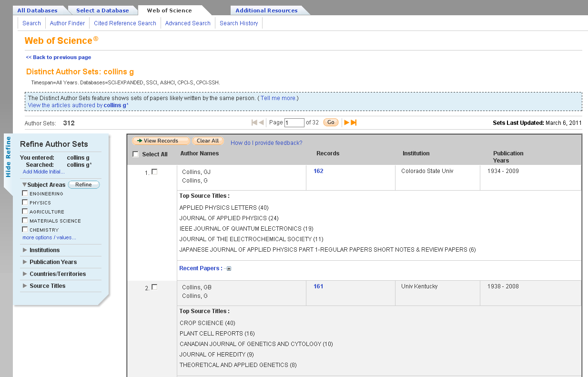
Task: Click JOURNAL OF THE ELECTROCHEMICAL SOCIETY (11)
Action: point(252,239)
